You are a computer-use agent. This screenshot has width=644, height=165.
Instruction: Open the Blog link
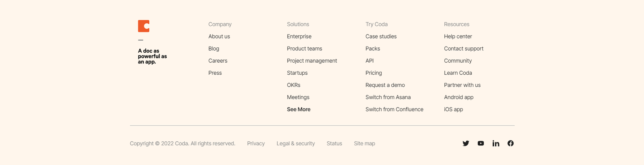(214, 49)
